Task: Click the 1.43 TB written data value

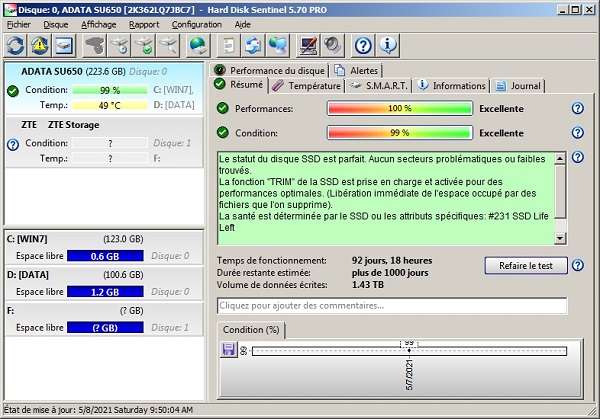Action: pyautogui.click(x=367, y=285)
